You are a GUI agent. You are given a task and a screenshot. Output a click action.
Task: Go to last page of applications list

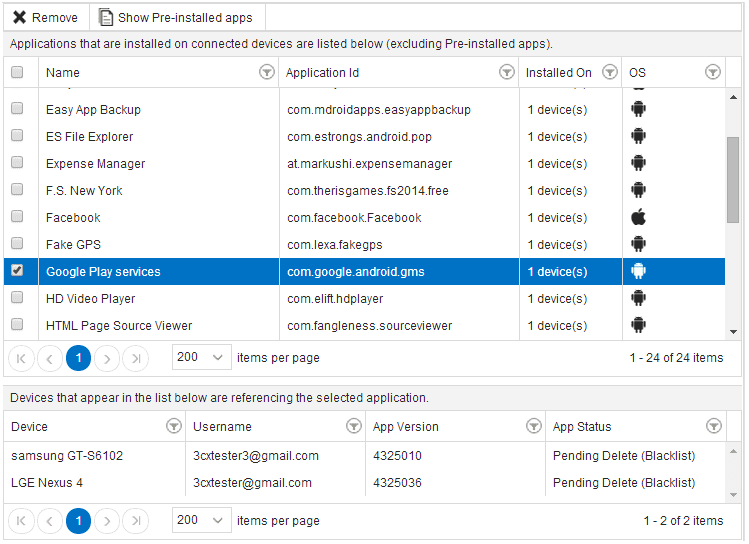[x=136, y=358]
